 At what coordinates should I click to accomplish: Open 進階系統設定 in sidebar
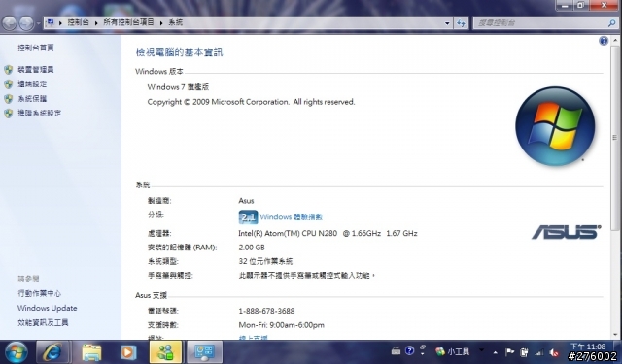point(39,114)
